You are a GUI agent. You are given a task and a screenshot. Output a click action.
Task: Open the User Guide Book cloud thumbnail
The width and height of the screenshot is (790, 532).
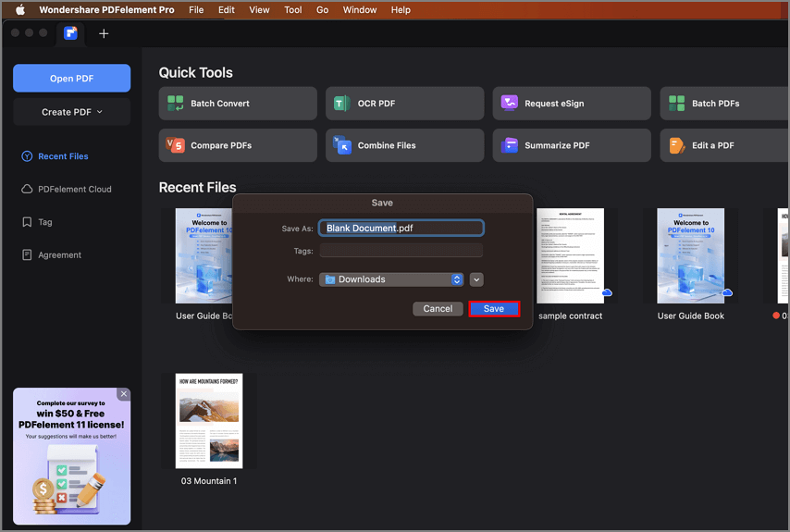tap(690, 255)
